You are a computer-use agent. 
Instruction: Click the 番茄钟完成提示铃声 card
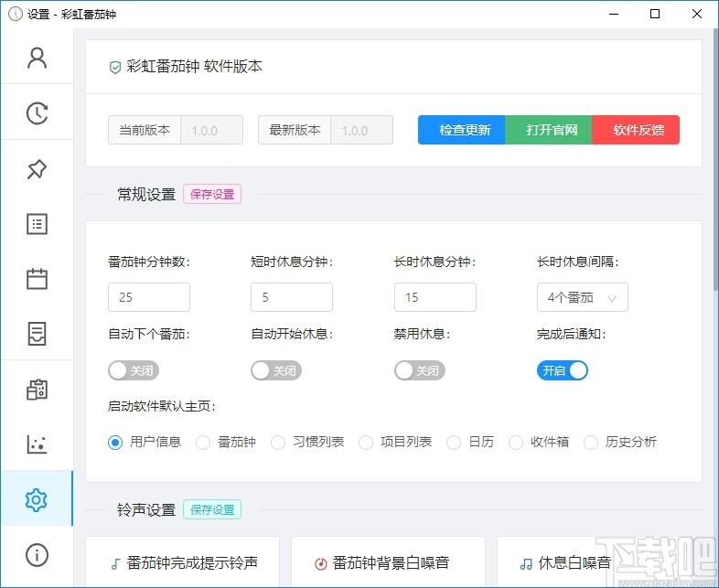click(x=183, y=562)
